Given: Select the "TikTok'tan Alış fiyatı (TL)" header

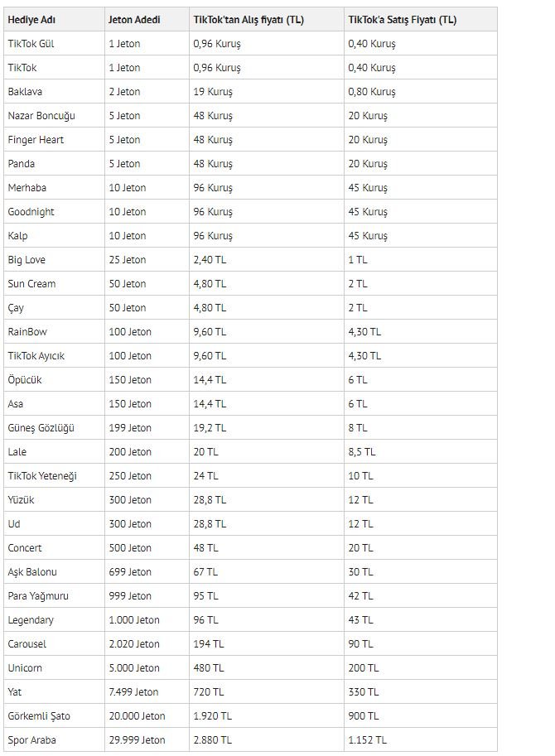Looking at the screenshot, I should coord(247,19).
